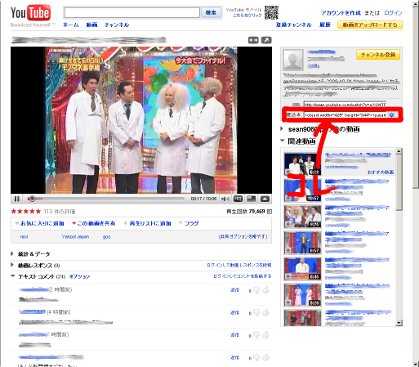
Task: Open the 履歴 history page
Action: (x=325, y=25)
